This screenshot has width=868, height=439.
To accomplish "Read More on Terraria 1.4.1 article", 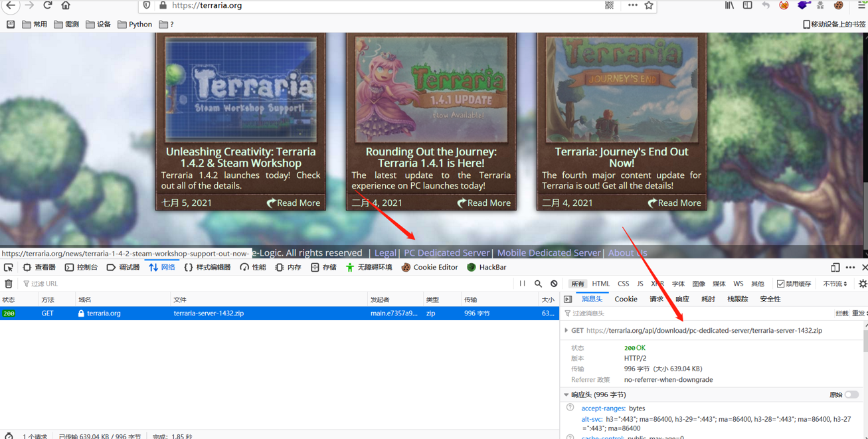I will (x=483, y=203).
